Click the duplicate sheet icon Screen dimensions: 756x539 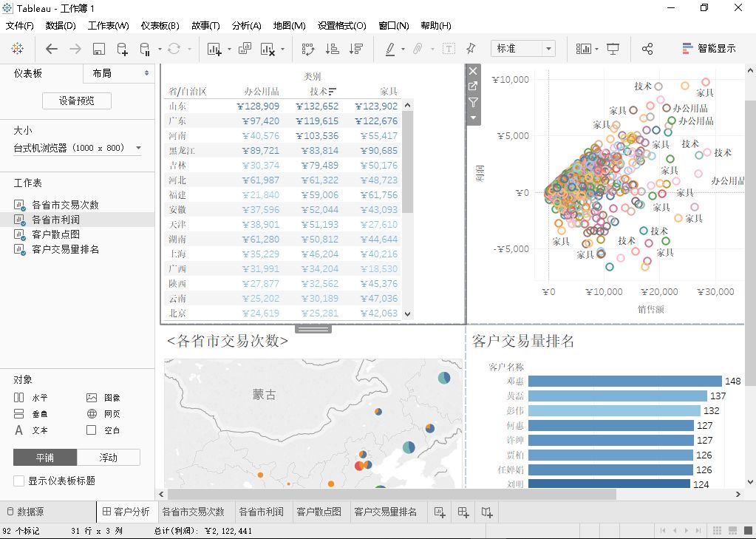245,48
